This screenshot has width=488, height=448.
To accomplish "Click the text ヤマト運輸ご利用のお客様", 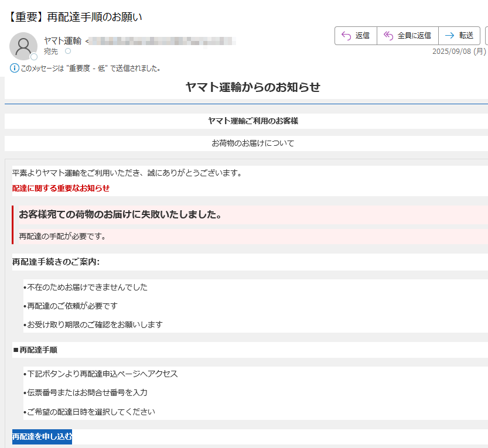I will point(253,121).
